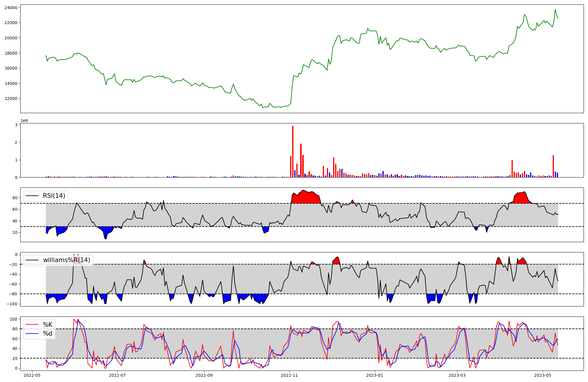
Task: Select the 2023-05 date tick label
Action: pos(542,375)
